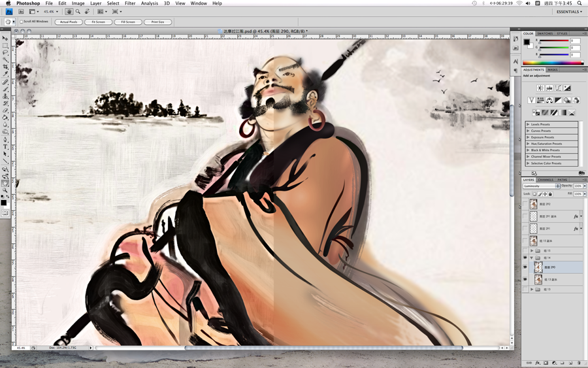Add a Brightness/Contrast adjustment
The width and height of the screenshot is (588, 368).
click(x=540, y=88)
